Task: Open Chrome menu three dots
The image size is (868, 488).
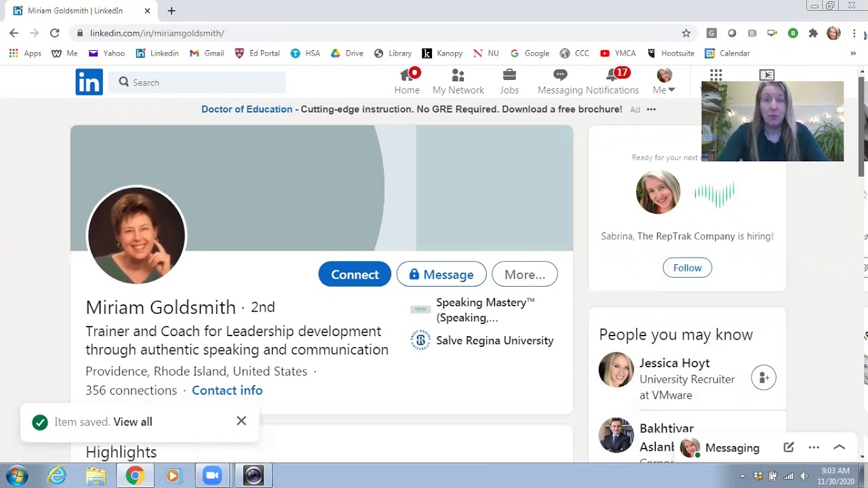Action: pos(854,33)
